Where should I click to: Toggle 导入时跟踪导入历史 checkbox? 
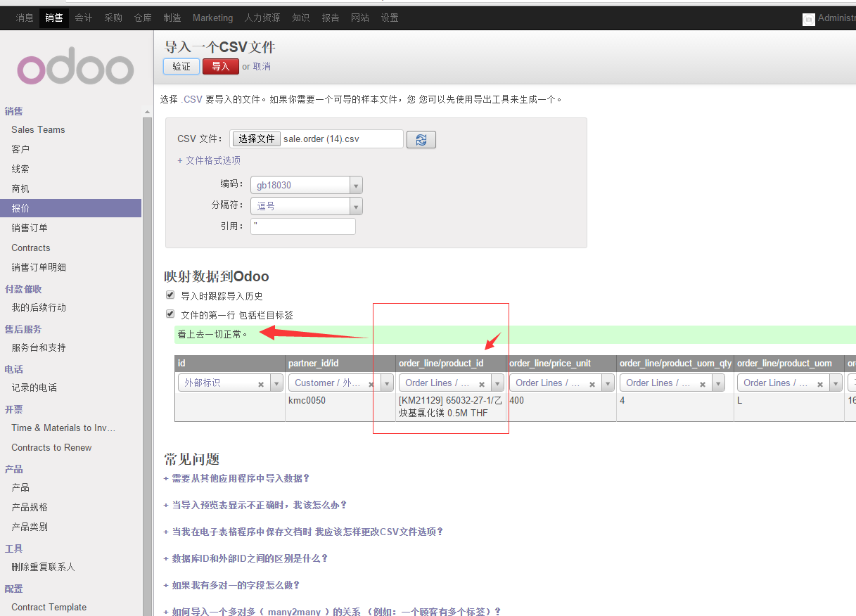(170, 295)
